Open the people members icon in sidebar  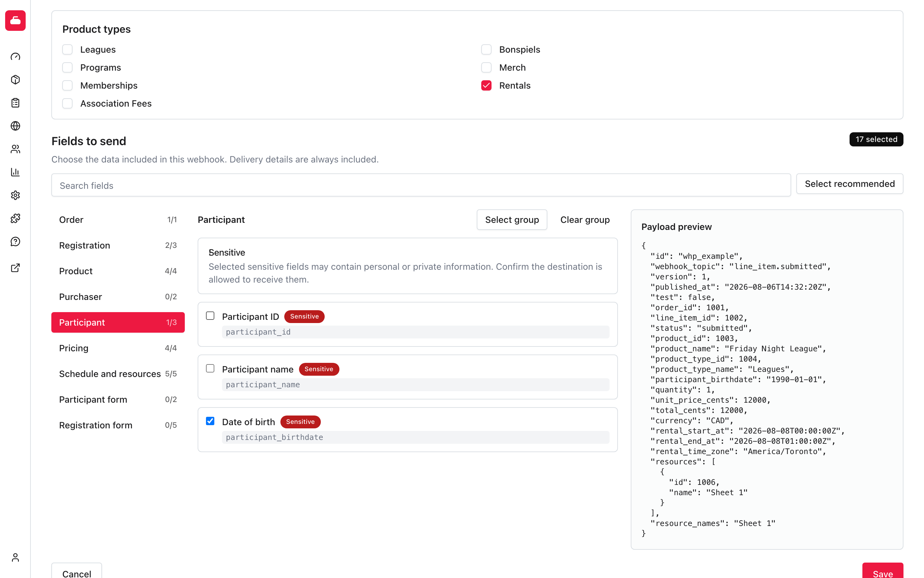coord(15,149)
